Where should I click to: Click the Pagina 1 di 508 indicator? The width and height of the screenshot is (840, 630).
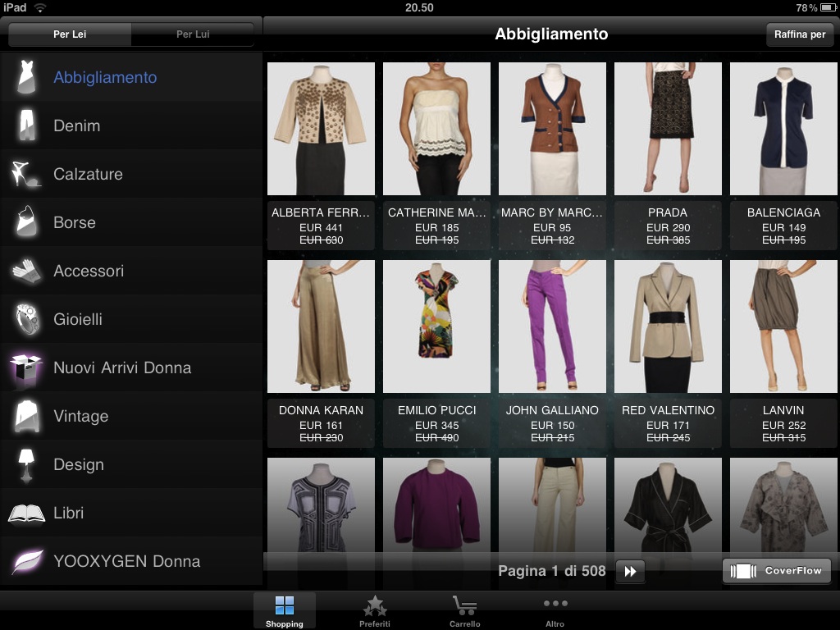click(552, 571)
